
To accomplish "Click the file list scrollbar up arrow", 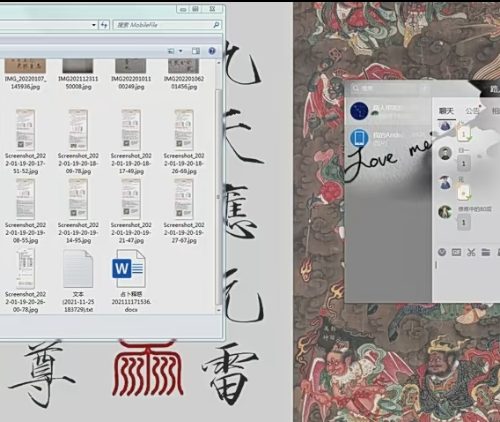I will coord(218,63).
